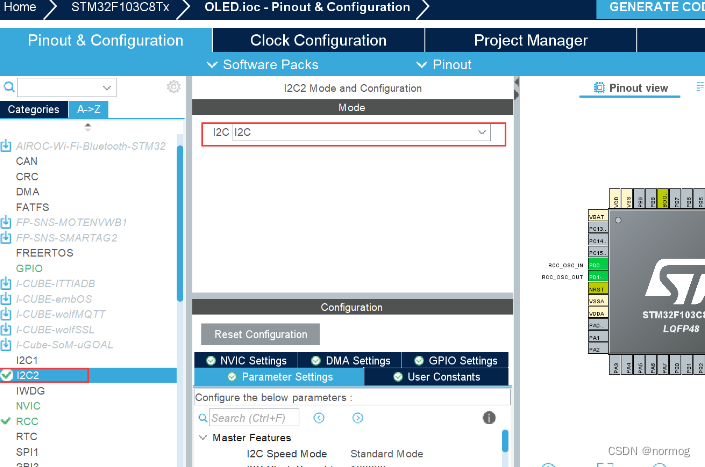Click download icon beside I-Cube-SoM-uGOAL
705x467 pixels.
pos(6,345)
